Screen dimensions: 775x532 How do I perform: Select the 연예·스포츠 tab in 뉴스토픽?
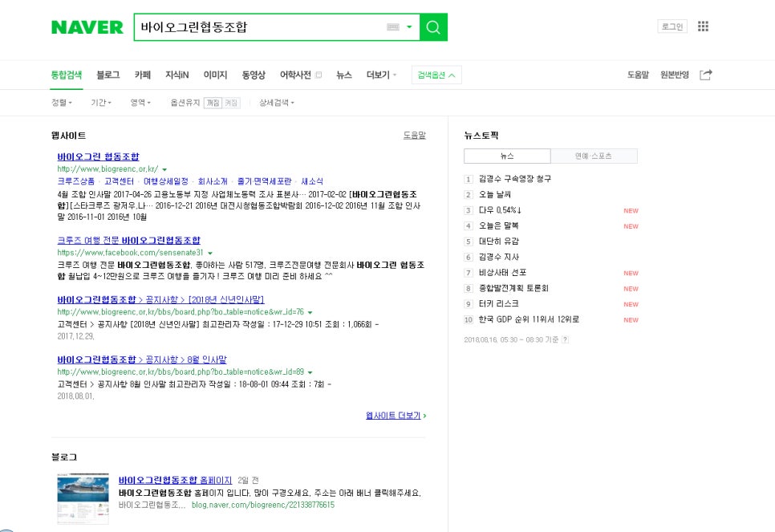pos(594,156)
